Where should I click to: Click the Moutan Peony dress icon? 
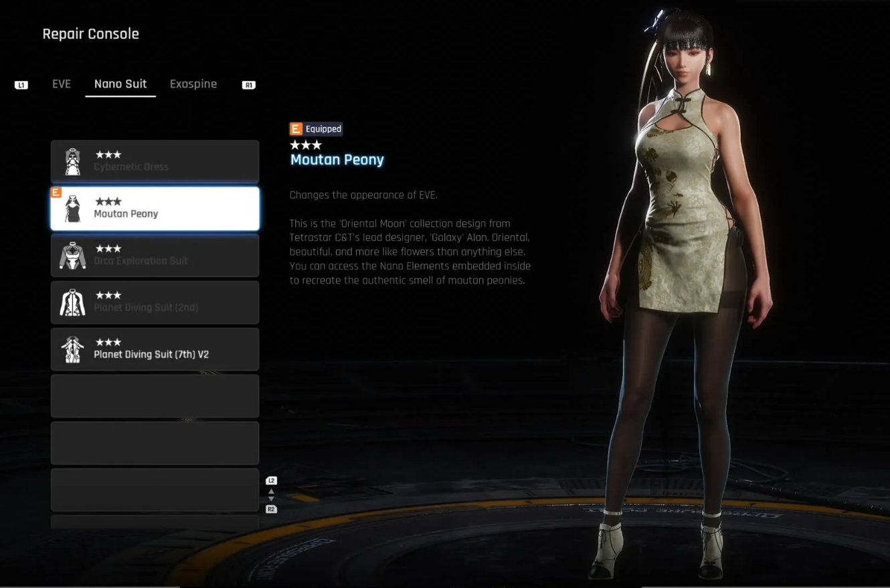72,209
